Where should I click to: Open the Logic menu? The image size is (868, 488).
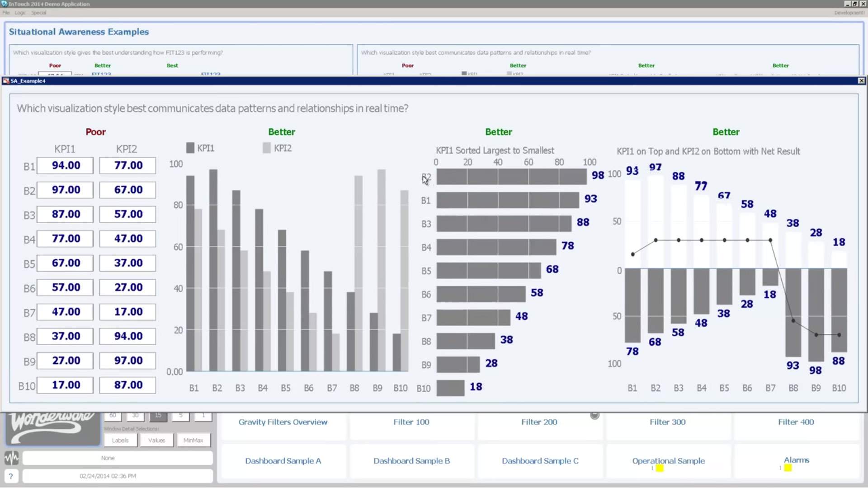tap(20, 13)
